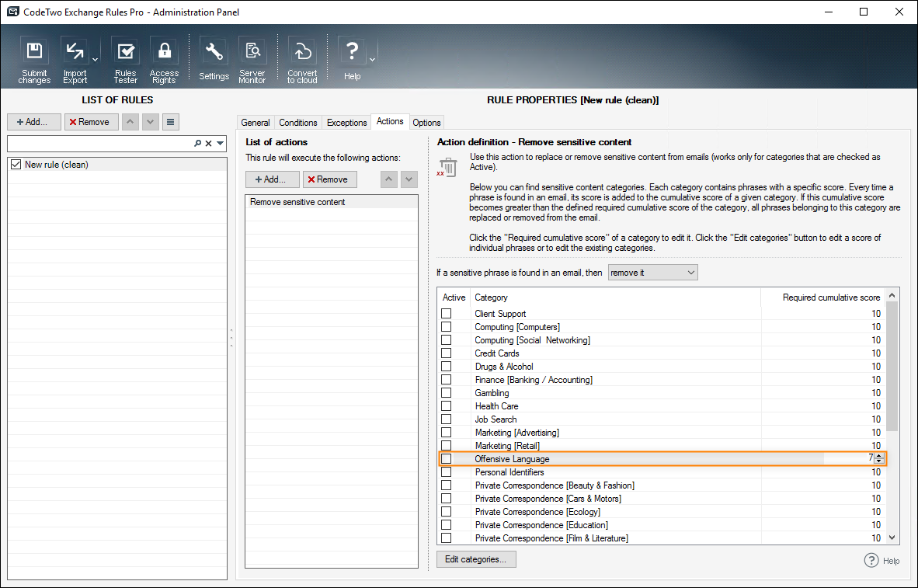Select the Computing [Social Networking] row

pyautogui.click(x=662, y=339)
